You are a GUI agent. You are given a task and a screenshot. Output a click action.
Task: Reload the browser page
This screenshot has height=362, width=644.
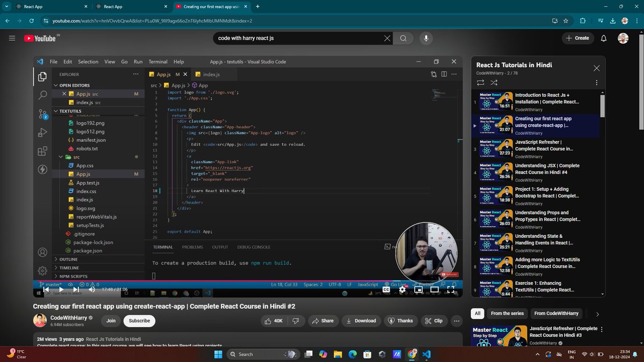point(32,21)
